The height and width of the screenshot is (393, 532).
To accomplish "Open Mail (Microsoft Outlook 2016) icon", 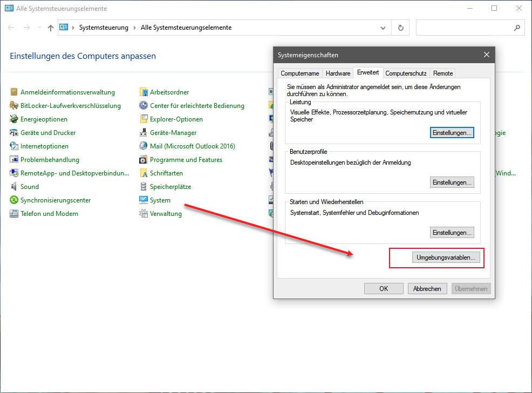I will coord(144,146).
